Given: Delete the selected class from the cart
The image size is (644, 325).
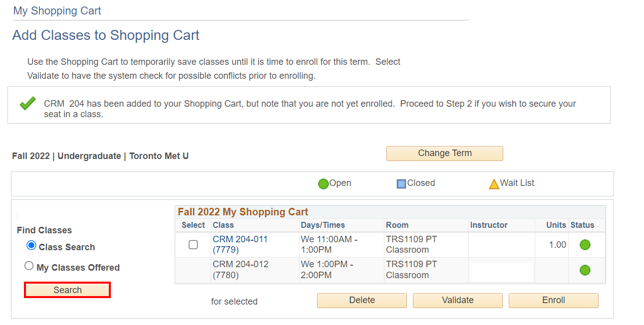Looking at the screenshot, I should (362, 300).
